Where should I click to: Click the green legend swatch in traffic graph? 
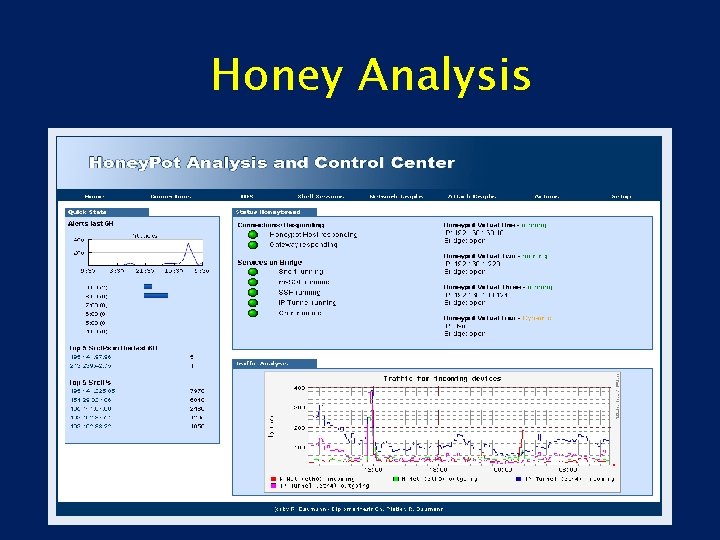(396, 479)
